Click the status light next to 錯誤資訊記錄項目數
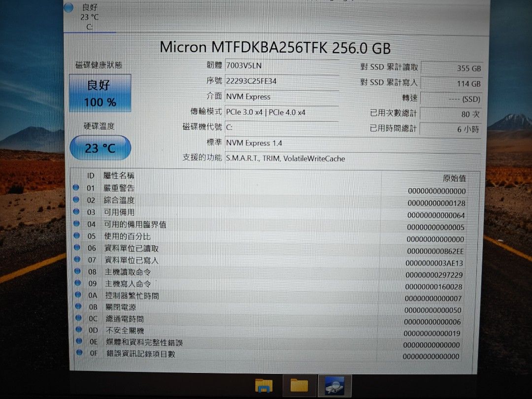This screenshot has width=532, height=399. tap(79, 353)
